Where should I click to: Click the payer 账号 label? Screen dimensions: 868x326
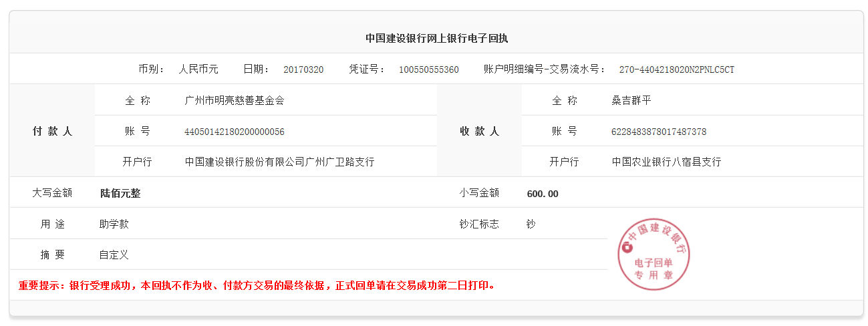tap(137, 131)
